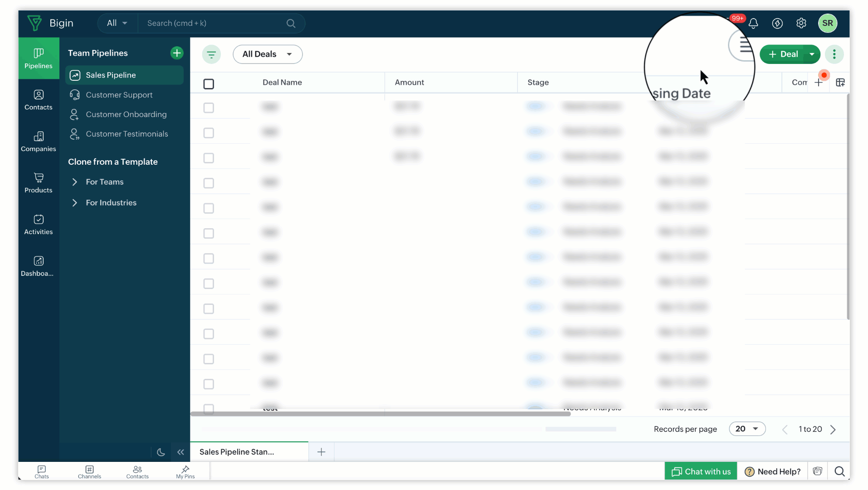This screenshot has height=490, width=868.
Task: Sort by the Deal Name column
Action: (282, 83)
